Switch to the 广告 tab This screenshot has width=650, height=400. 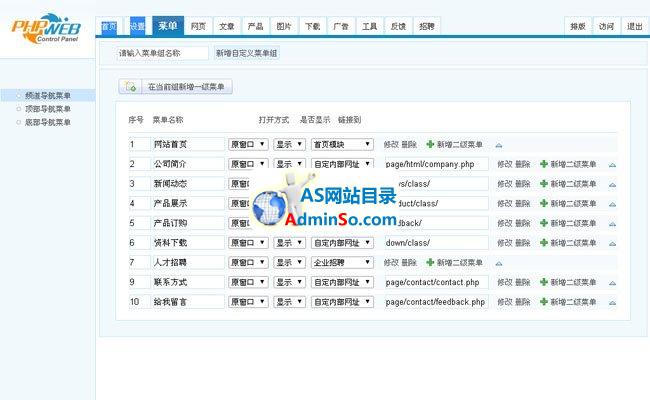point(341,27)
